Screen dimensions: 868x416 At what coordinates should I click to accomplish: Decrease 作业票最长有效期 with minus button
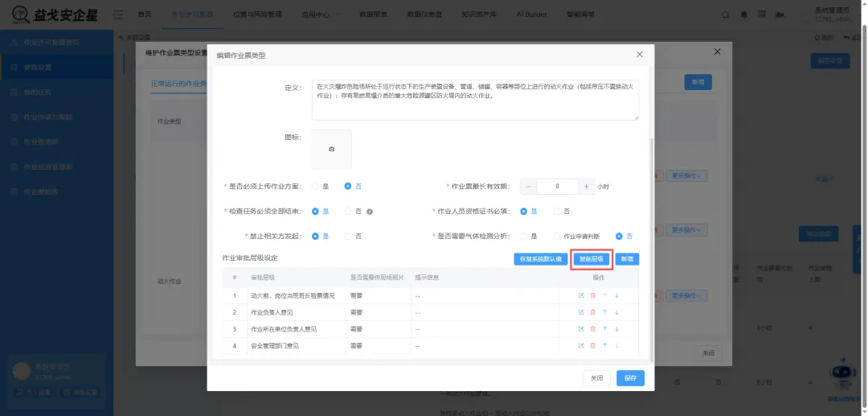[529, 187]
